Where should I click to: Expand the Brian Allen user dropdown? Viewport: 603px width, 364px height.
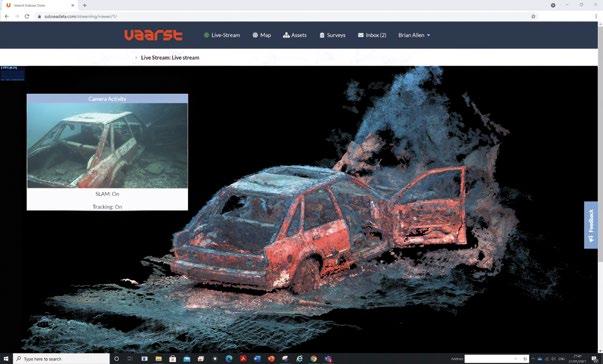coord(414,35)
